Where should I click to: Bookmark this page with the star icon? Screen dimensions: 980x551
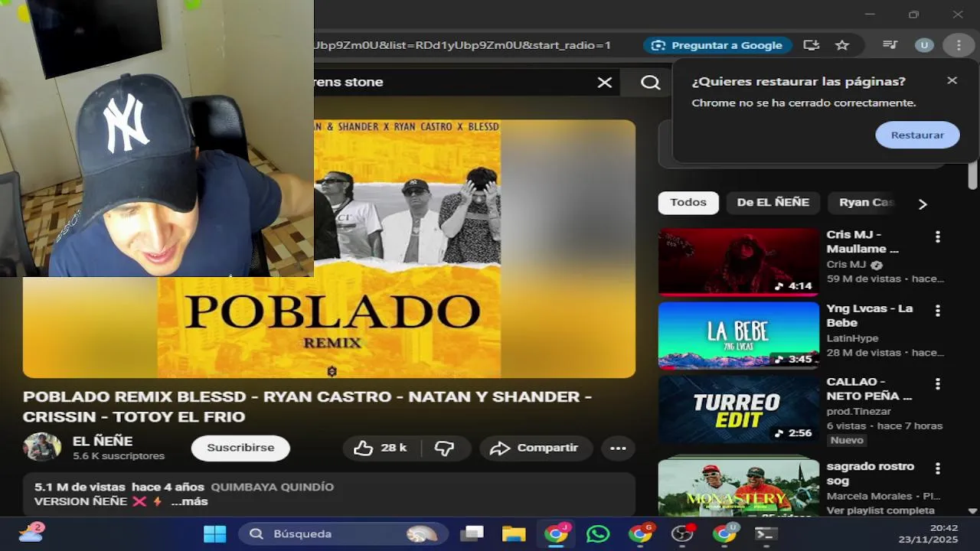click(842, 45)
